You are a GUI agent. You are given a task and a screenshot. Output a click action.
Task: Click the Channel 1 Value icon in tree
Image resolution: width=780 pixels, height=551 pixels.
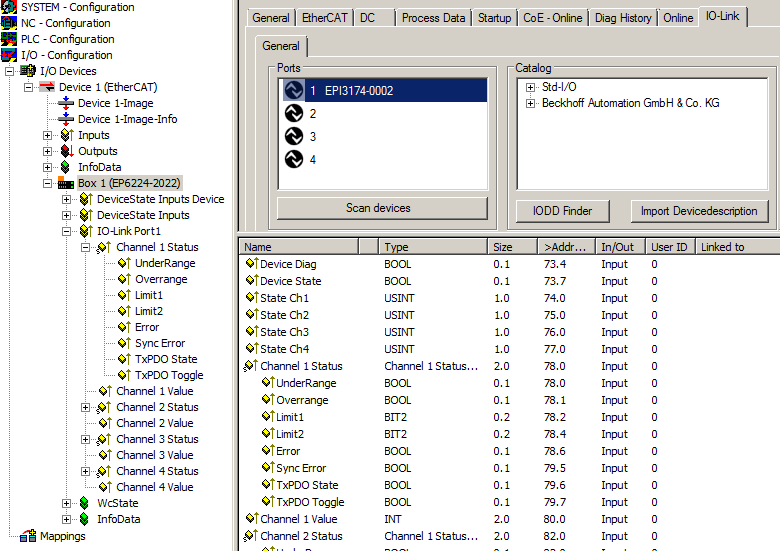105,391
